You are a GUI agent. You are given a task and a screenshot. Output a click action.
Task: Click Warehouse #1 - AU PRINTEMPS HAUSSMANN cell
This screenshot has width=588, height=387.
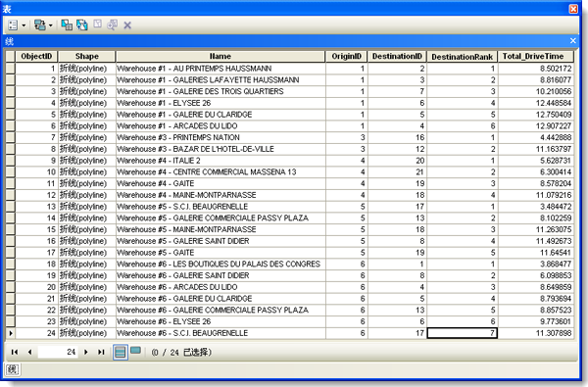tap(220, 69)
